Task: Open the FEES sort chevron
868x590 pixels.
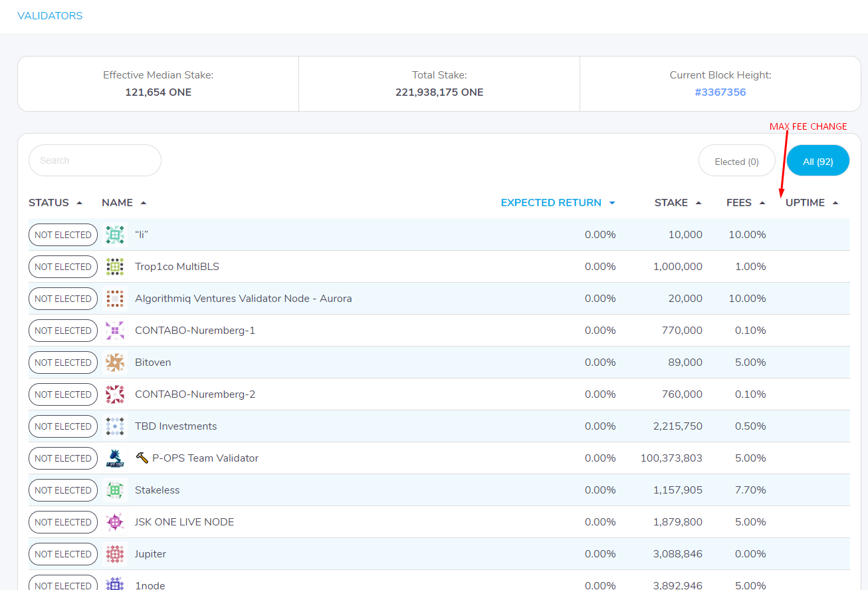Action: click(x=762, y=202)
